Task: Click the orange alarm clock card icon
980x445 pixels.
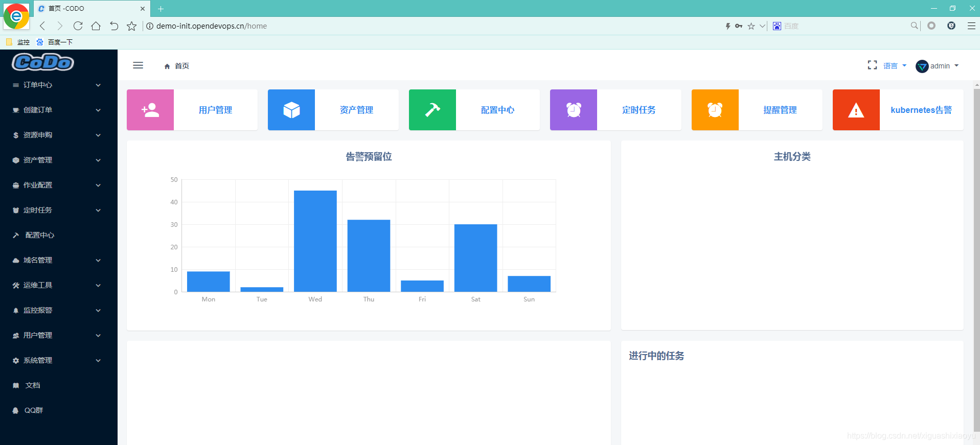Action: pyautogui.click(x=715, y=110)
